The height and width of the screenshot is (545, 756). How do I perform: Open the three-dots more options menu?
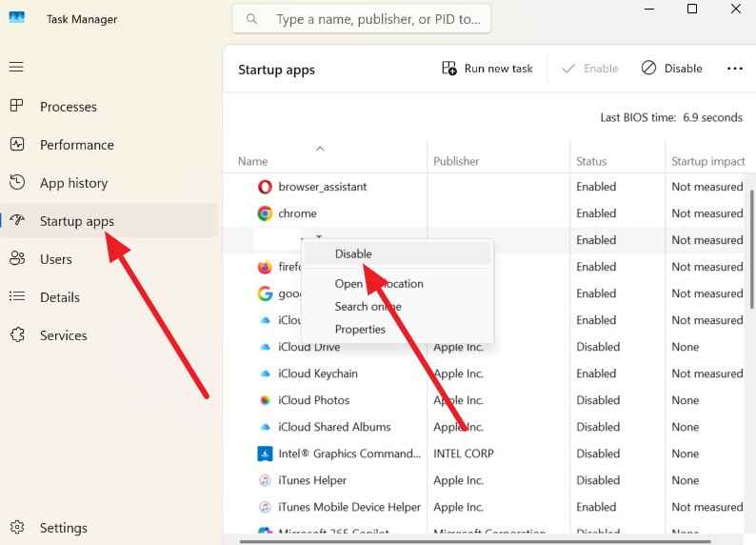click(734, 69)
